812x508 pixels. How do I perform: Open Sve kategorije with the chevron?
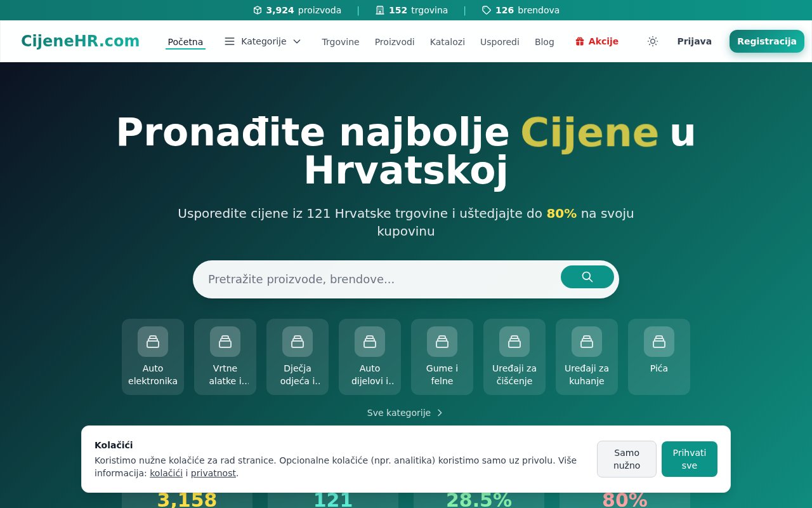[x=439, y=413]
